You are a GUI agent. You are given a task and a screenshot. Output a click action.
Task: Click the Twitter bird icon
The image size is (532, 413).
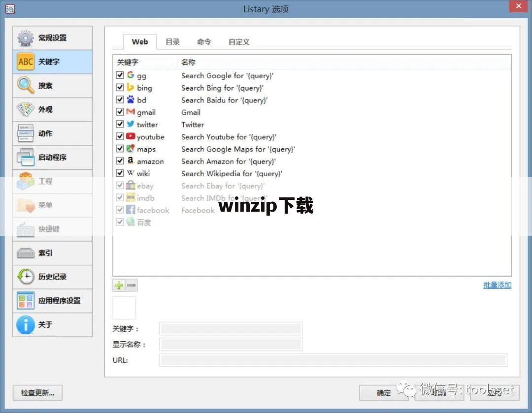pos(131,124)
